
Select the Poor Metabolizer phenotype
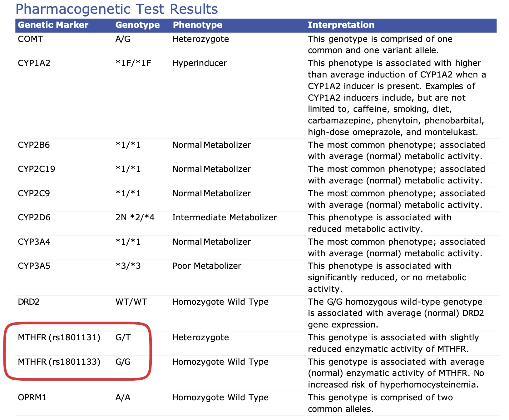207,266
